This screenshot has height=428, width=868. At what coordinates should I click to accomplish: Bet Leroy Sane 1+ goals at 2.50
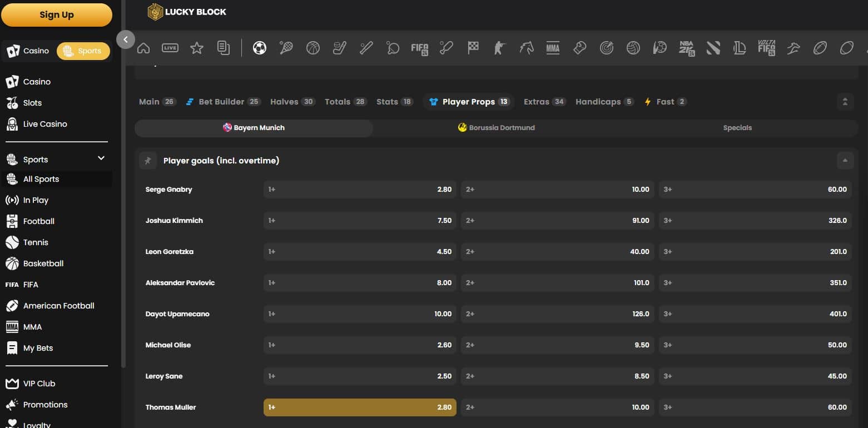pyautogui.click(x=360, y=376)
